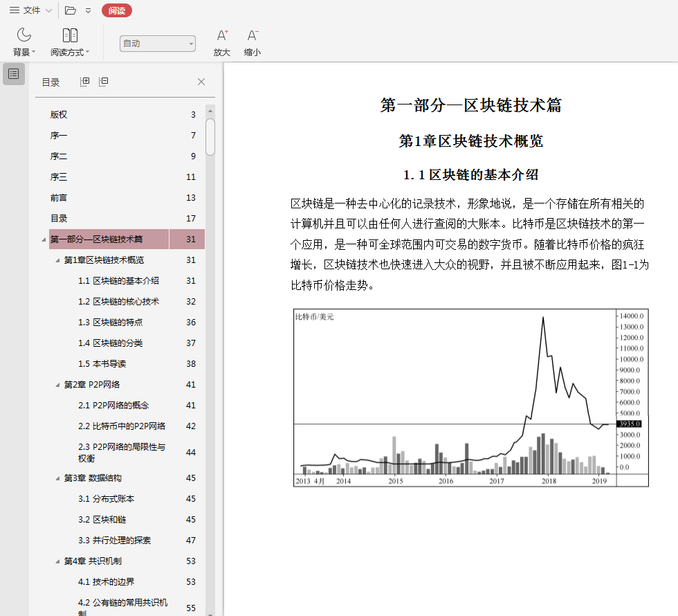Close the 目录 outline panel
Image resolution: width=678 pixels, height=616 pixels.
[201, 82]
